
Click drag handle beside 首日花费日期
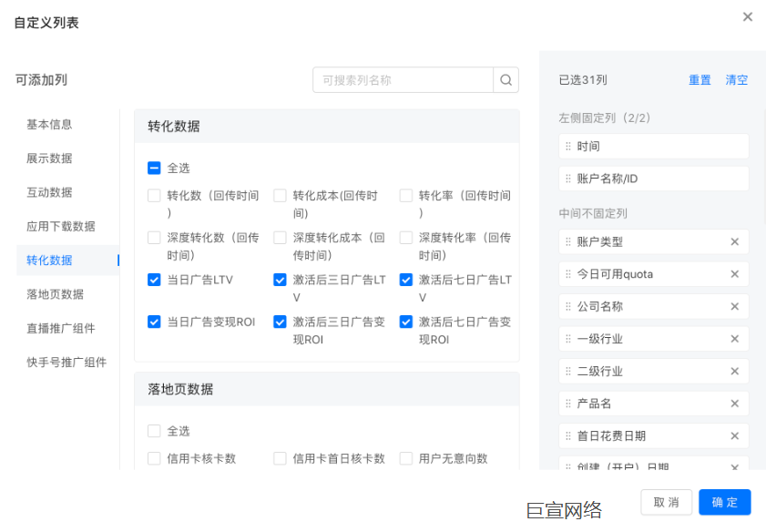[568, 435]
